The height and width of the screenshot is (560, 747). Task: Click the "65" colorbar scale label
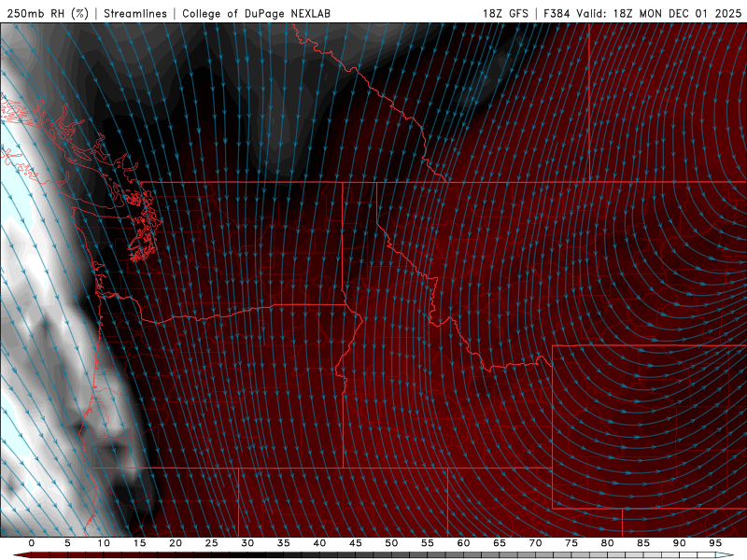[500, 543]
